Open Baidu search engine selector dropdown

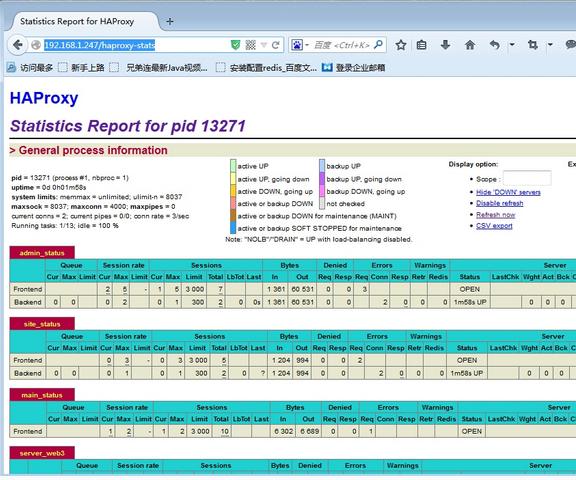click(x=300, y=45)
